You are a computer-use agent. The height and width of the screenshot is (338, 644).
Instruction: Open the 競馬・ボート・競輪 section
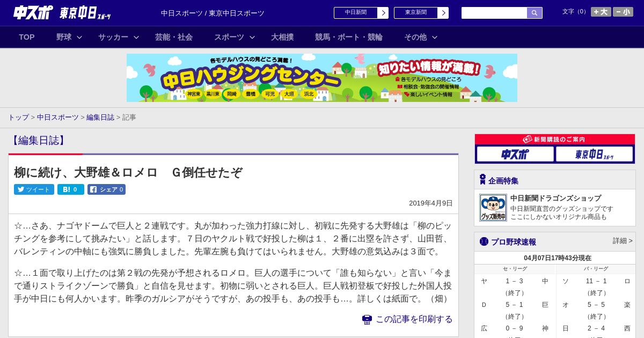pos(349,37)
